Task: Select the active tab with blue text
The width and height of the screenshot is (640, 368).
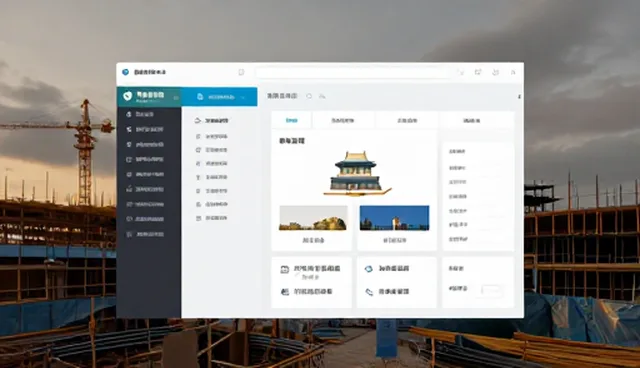Action: (x=292, y=120)
